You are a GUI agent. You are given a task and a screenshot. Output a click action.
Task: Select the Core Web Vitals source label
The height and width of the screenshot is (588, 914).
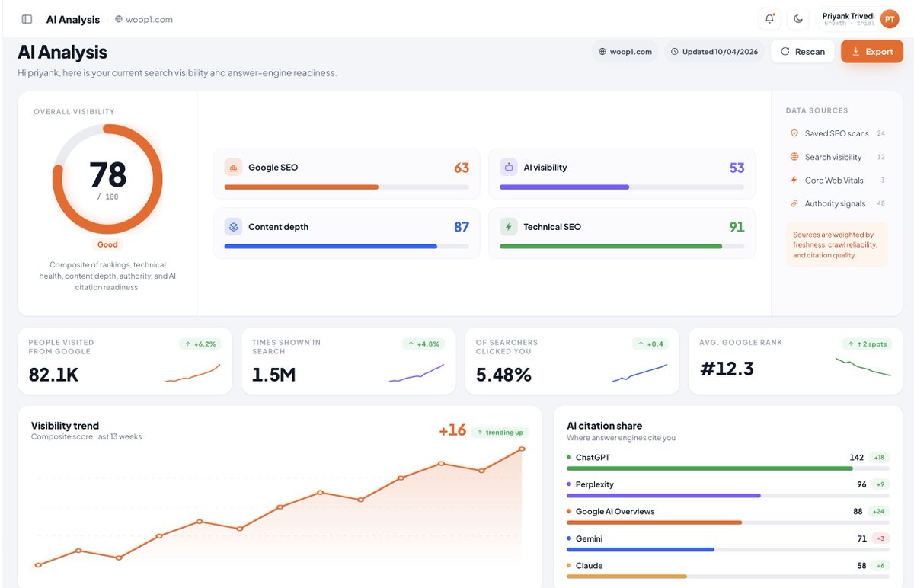pos(834,181)
